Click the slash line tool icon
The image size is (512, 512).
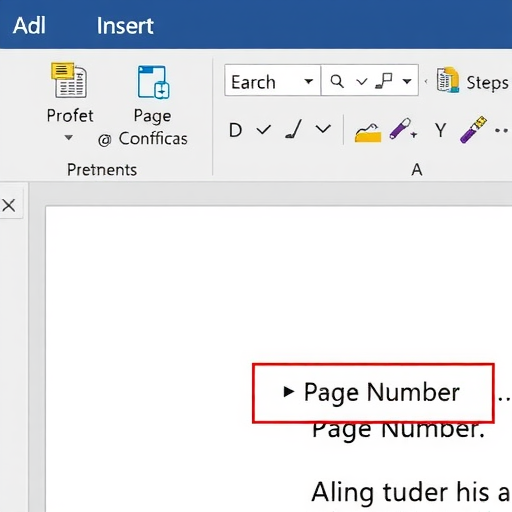coord(294,129)
